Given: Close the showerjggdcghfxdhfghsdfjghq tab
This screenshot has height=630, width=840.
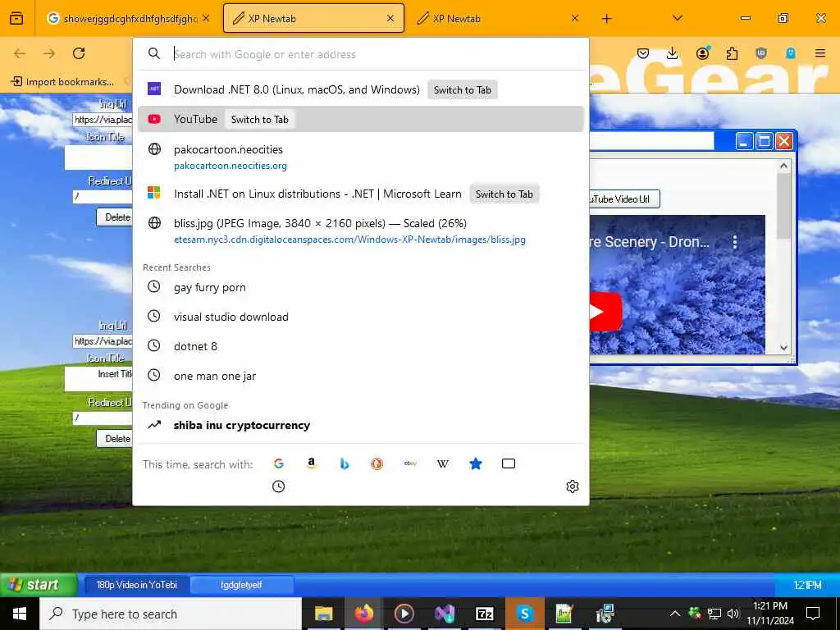Looking at the screenshot, I should pos(206,18).
